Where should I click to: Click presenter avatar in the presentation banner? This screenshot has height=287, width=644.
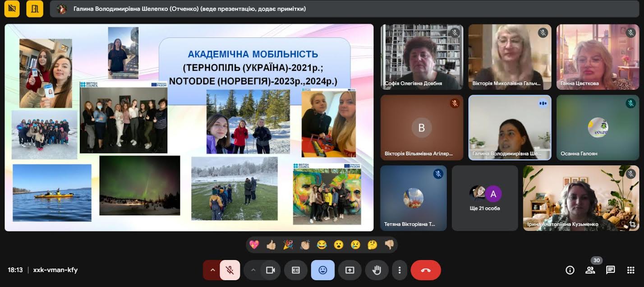(62, 9)
